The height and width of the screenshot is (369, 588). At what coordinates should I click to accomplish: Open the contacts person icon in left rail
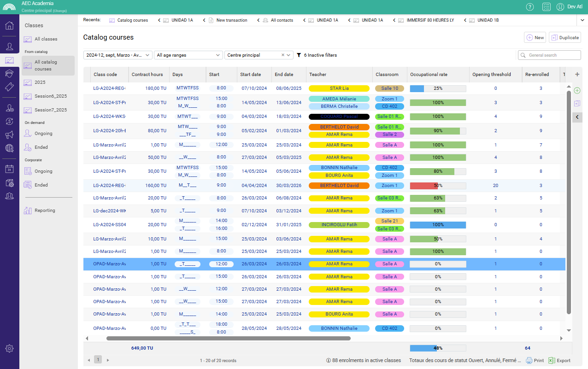(x=9, y=46)
